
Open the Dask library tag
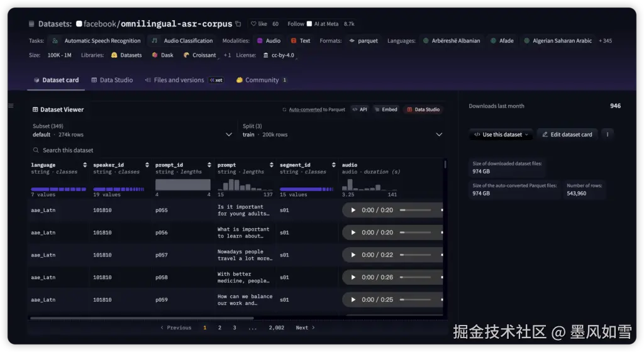click(163, 55)
